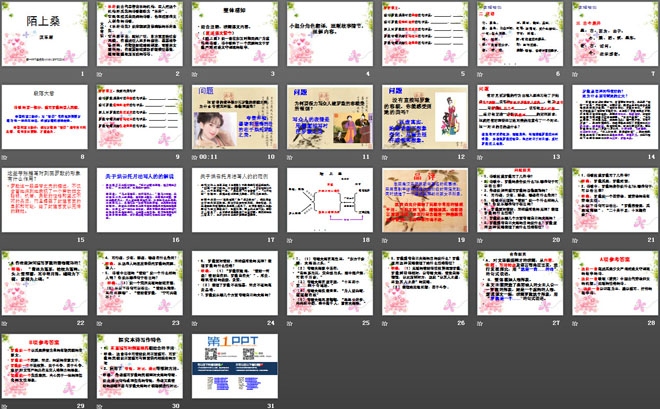Click the animation star icon under slide 2
This screenshot has height=409, width=660.
pos(100,74)
